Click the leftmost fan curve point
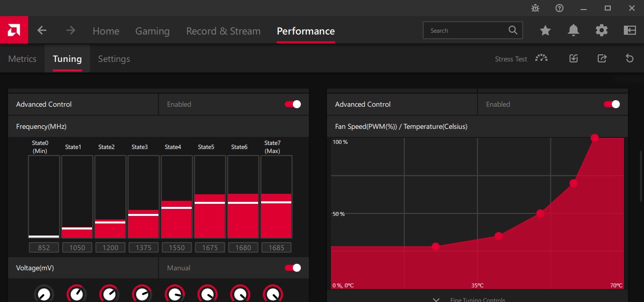Viewport: 644px width, 302px height. [x=436, y=247]
